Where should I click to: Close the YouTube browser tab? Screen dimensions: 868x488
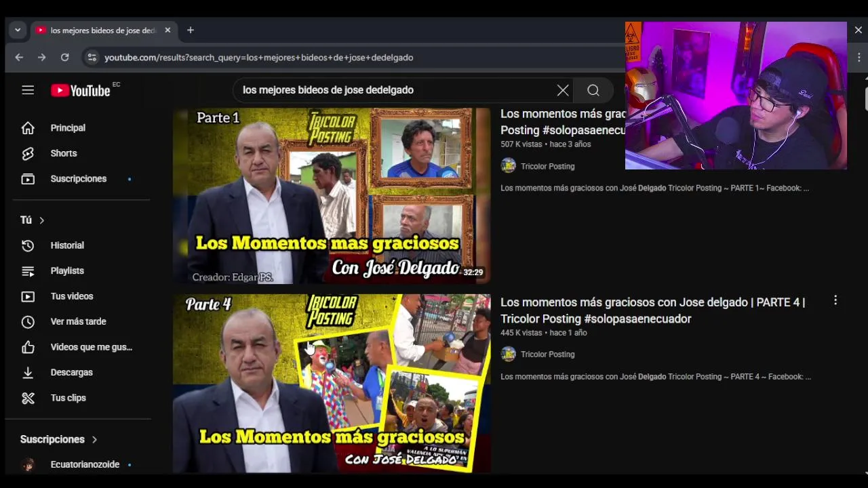tap(167, 30)
